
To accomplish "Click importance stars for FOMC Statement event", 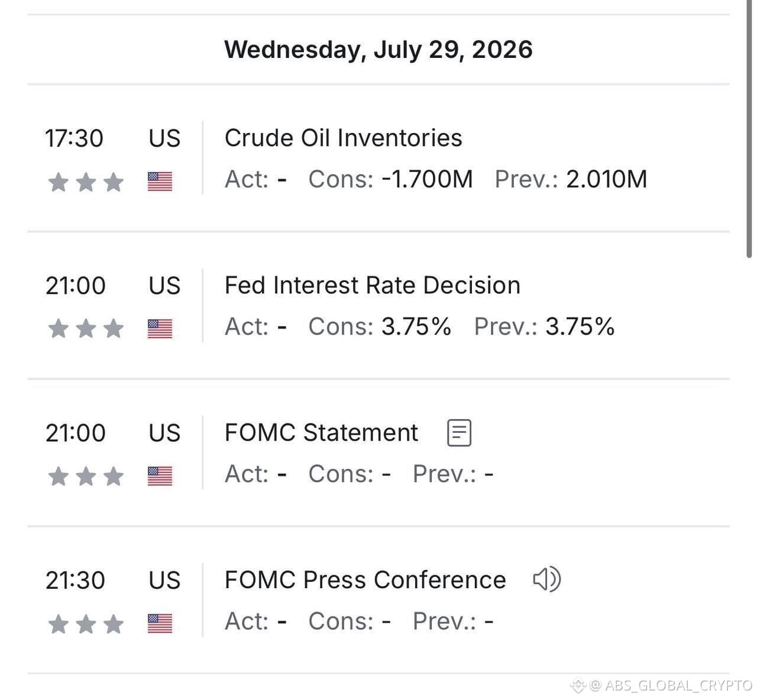I will pos(86,476).
